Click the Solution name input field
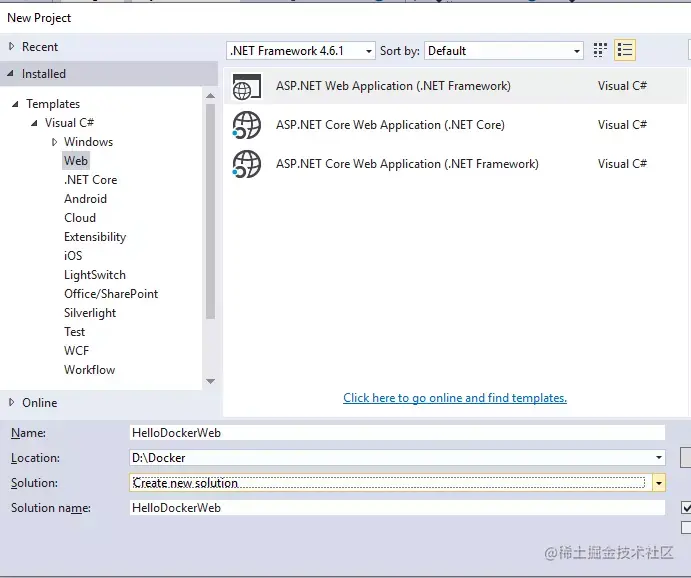 point(397,508)
